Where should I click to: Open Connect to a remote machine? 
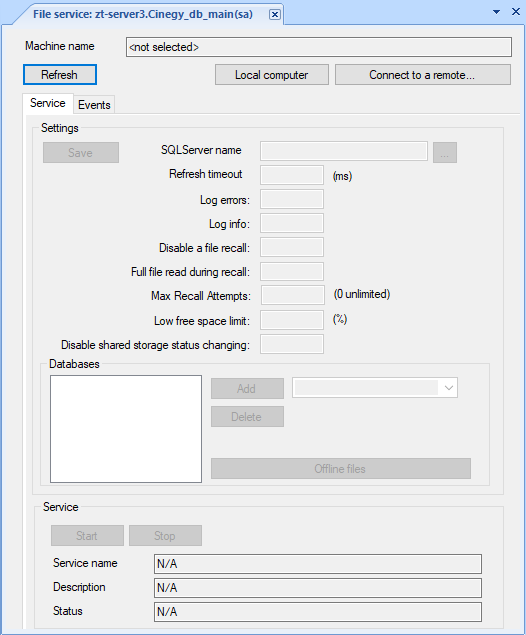(x=422, y=75)
